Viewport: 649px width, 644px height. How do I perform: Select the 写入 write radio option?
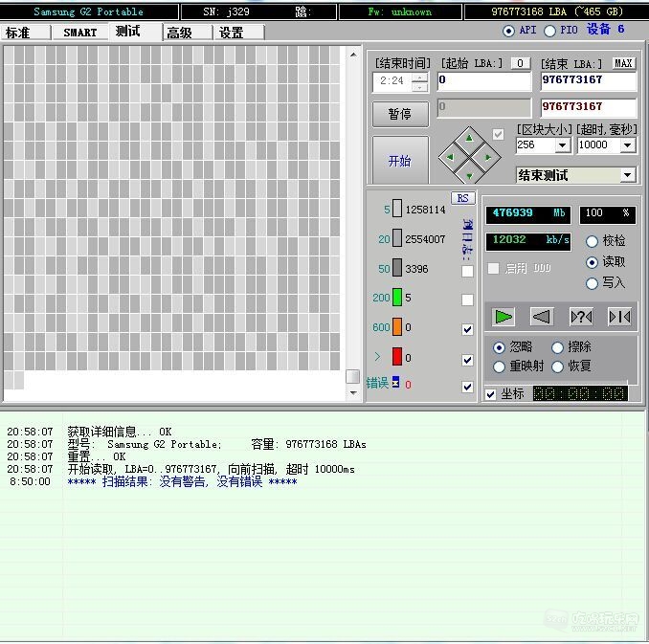tap(592, 283)
